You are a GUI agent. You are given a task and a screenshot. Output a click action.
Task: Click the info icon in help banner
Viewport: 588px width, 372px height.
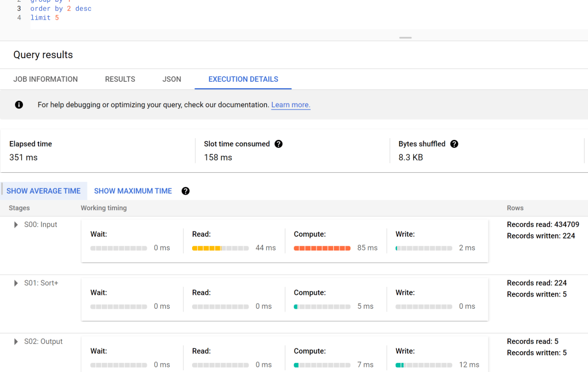click(x=19, y=105)
